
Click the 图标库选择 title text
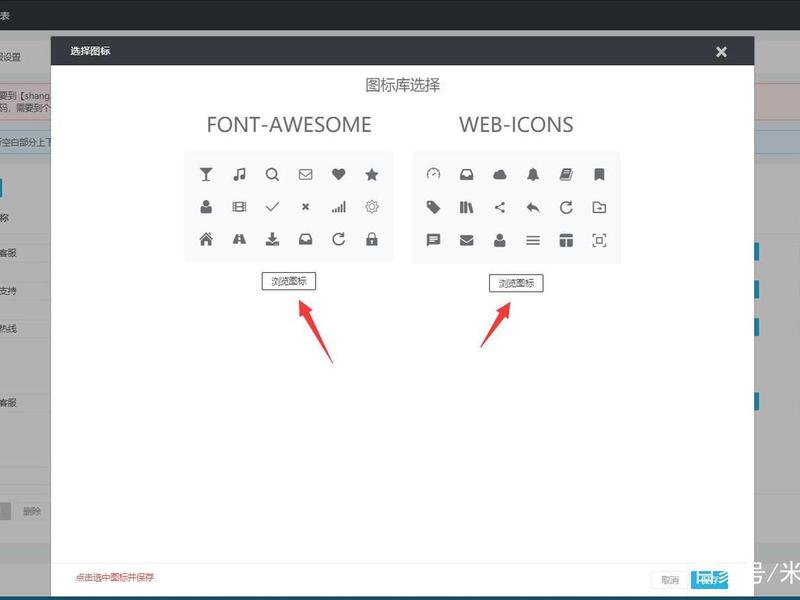coord(403,85)
